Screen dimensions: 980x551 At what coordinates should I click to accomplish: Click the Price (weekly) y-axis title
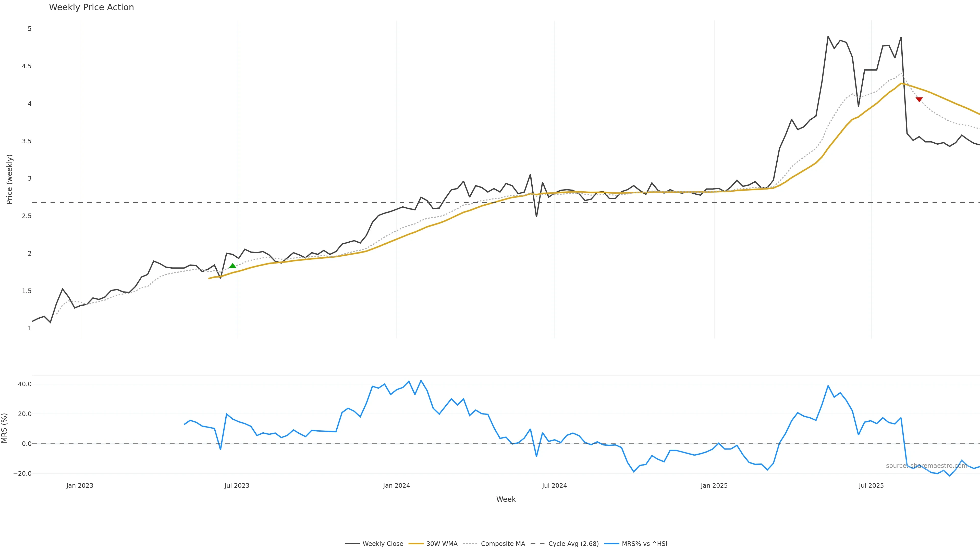(x=9, y=179)
